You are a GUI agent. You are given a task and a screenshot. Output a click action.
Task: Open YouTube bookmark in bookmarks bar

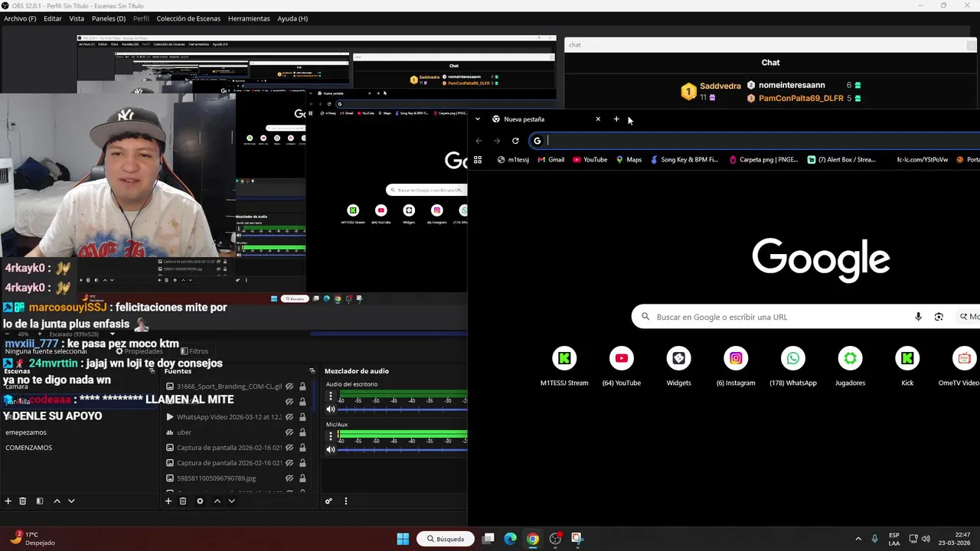point(590,160)
